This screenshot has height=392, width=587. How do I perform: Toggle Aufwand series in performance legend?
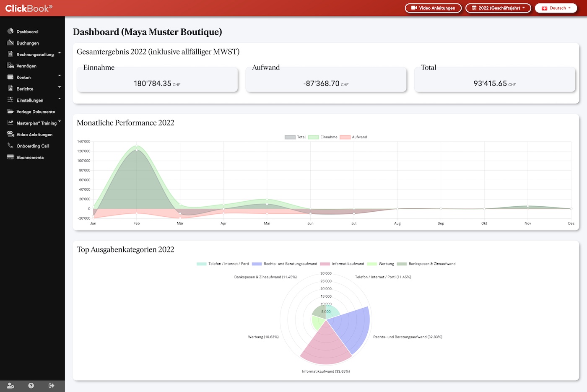(353, 137)
